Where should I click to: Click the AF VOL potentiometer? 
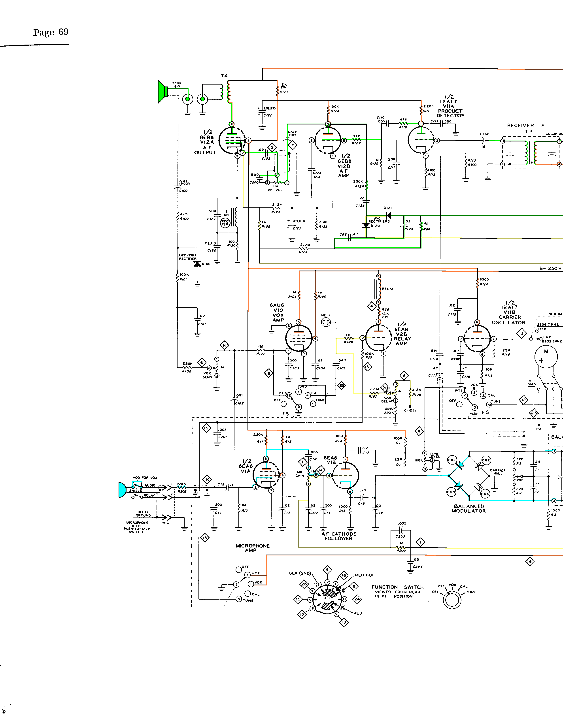tap(277, 182)
